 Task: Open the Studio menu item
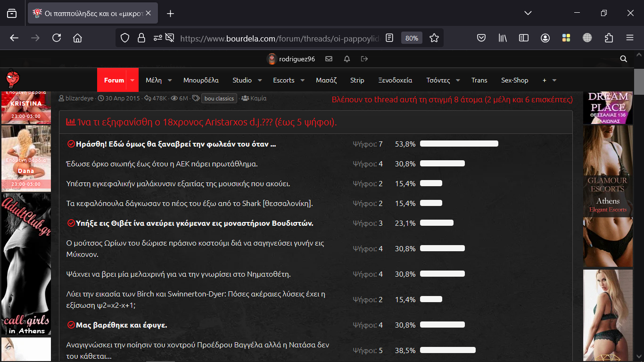(242, 80)
